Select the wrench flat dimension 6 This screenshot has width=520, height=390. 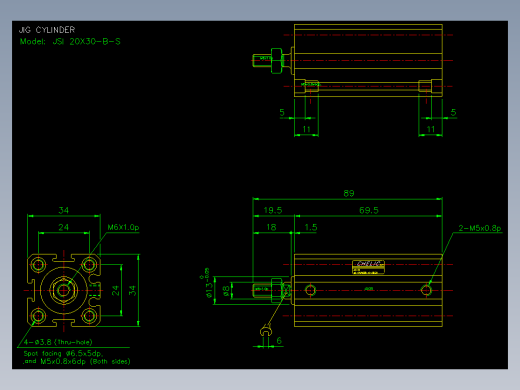click(x=279, y=341)
